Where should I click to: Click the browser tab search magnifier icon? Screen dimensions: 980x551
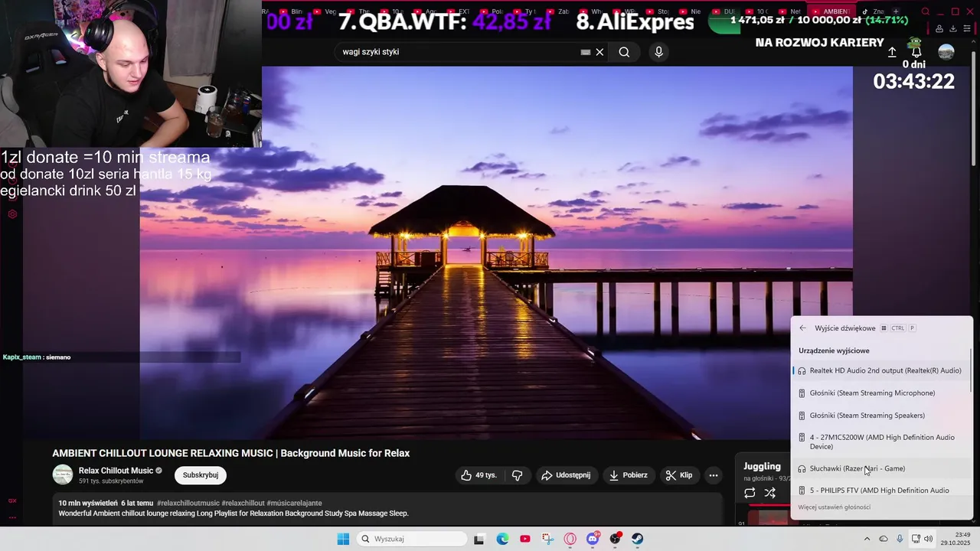(926, 11)
